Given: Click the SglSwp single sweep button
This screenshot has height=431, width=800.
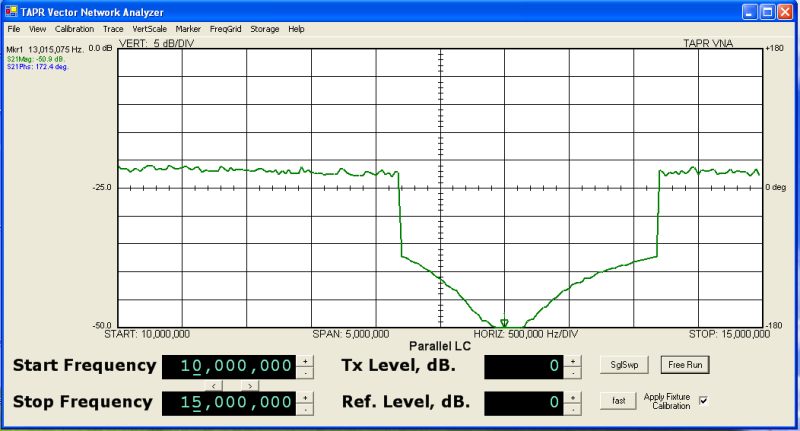Looking at the screenshot, I should pos(624,365).
